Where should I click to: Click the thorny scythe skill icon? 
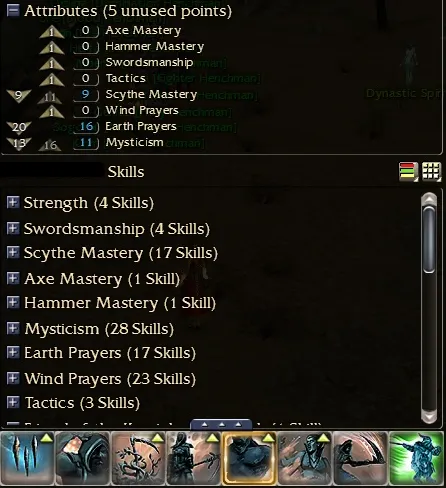(138, 458)
